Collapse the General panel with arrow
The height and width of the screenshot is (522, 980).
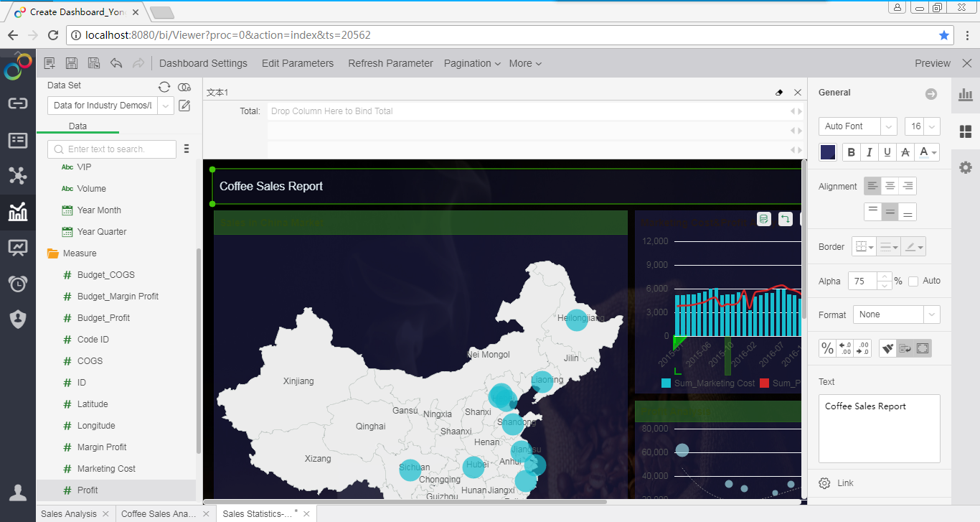[x=931, y=94]
